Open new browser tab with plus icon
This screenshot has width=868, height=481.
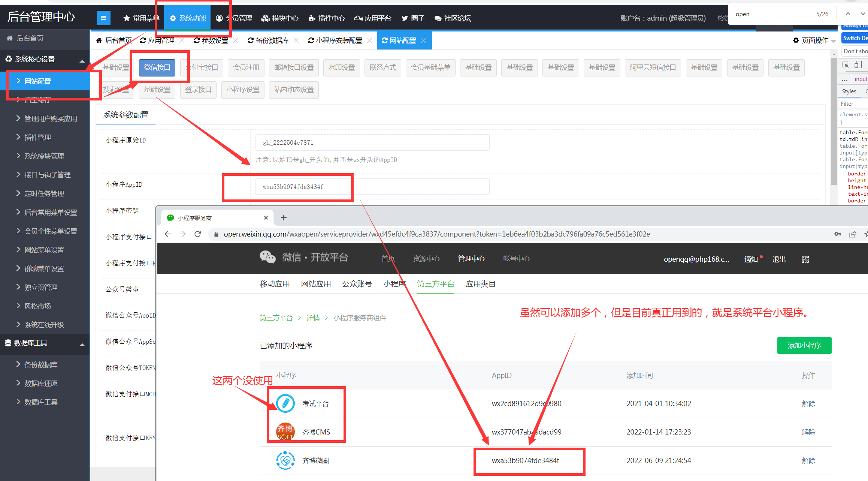pos(284,218)
